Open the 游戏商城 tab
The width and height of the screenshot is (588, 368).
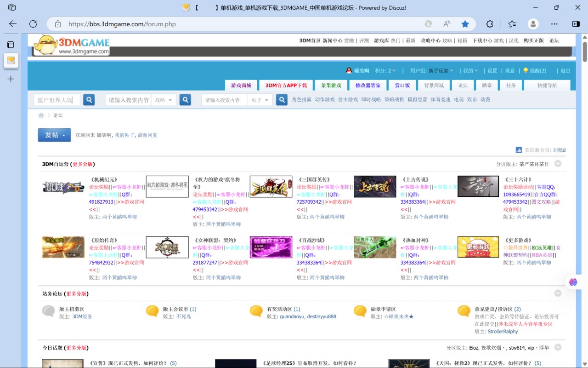(x=241, y=85)
